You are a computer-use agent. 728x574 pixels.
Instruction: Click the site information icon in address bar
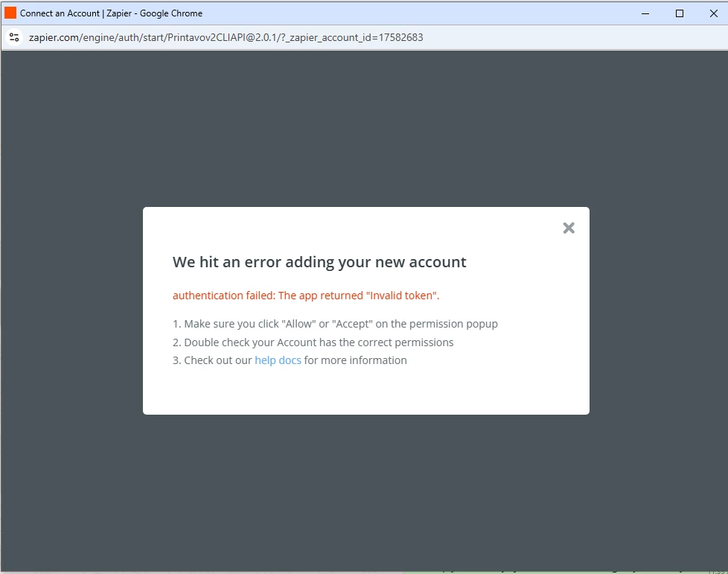14,37
